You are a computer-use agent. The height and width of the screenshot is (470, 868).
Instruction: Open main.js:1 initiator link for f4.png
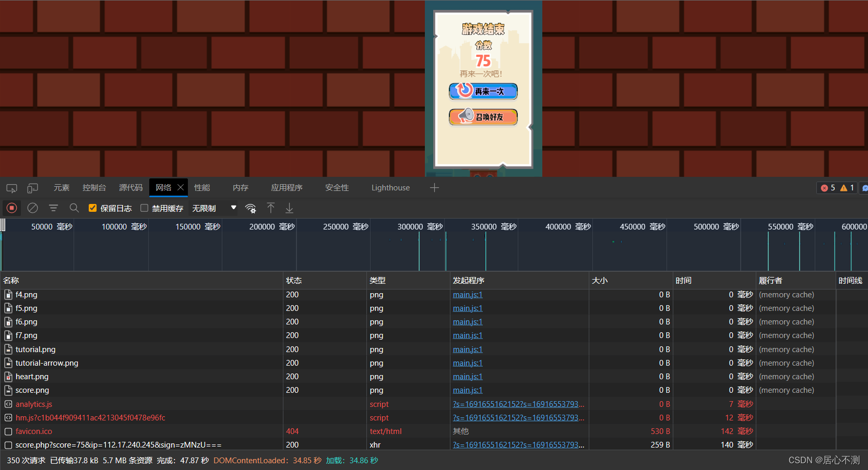point(468,295)
